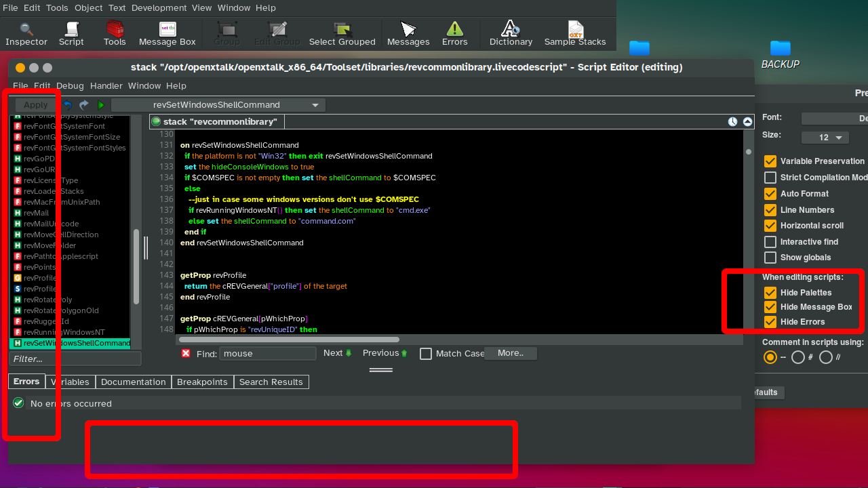Screen dimensions: 868x488
Task: Close the Find bar with the red X
Action: 186,353
